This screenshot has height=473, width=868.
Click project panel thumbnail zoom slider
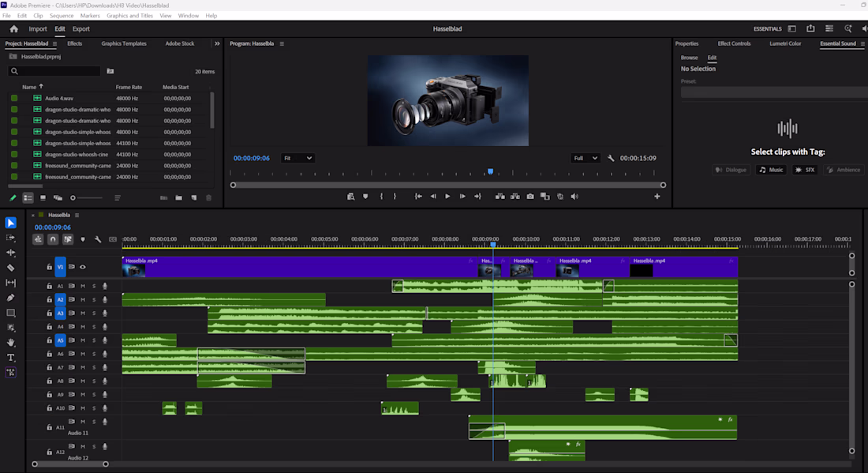pos(87,197)
